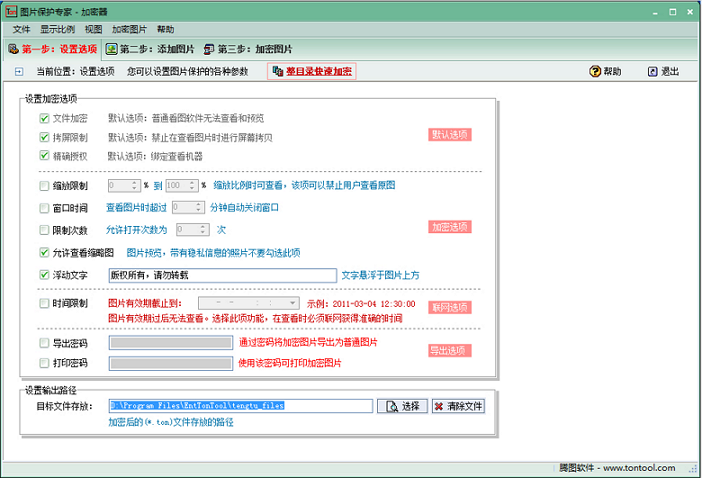Image resolution: width=702 pixels, height=478 pixels.
Task: Click 整目录快速加密 link
Action: pyautogui.click(x=319, y=72)
